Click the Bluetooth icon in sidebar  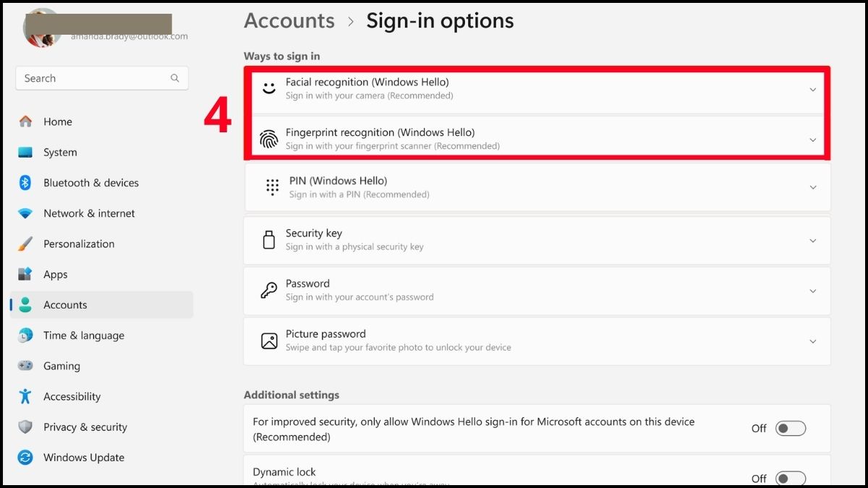(x=25, y=183)
